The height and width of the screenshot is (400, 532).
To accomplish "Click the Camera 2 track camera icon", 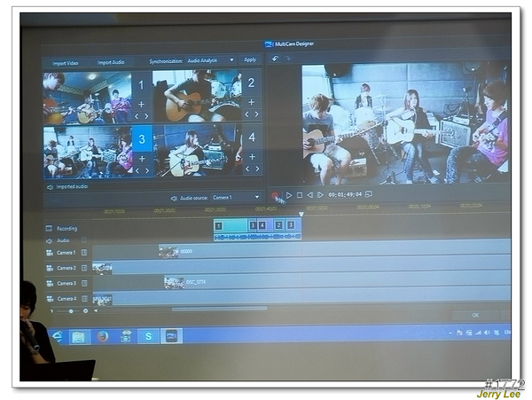I will (50, 269).
